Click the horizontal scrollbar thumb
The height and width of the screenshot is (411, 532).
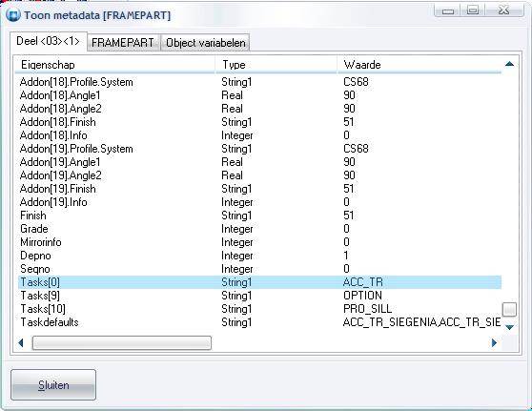tap(122, 342)
